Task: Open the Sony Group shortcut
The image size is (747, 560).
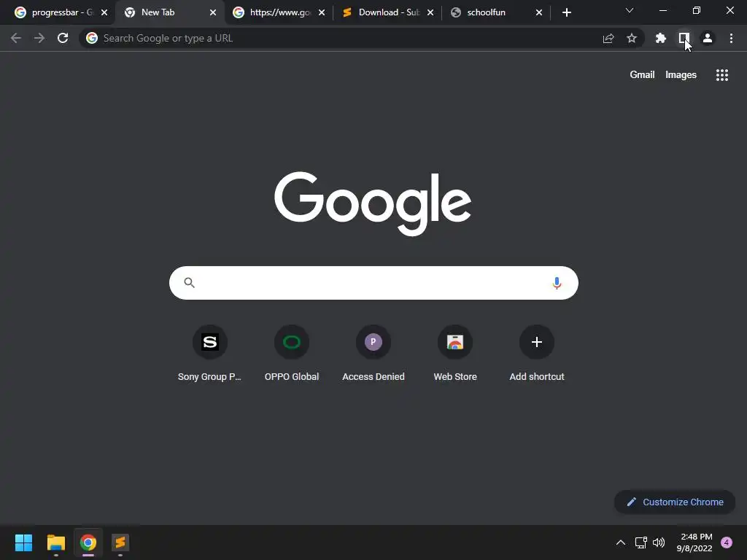Action: tap(209, 354)
